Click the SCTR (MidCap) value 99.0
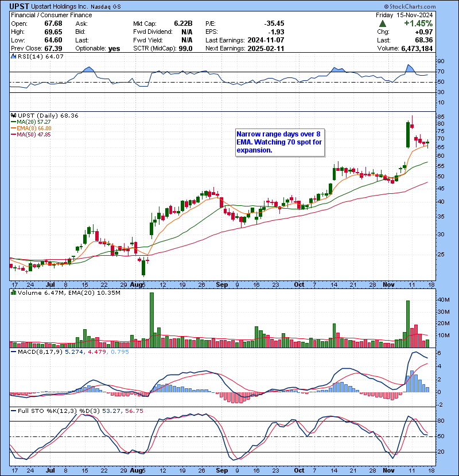The width and height of the screenshot is (459, 476). [x=185, y=49]
